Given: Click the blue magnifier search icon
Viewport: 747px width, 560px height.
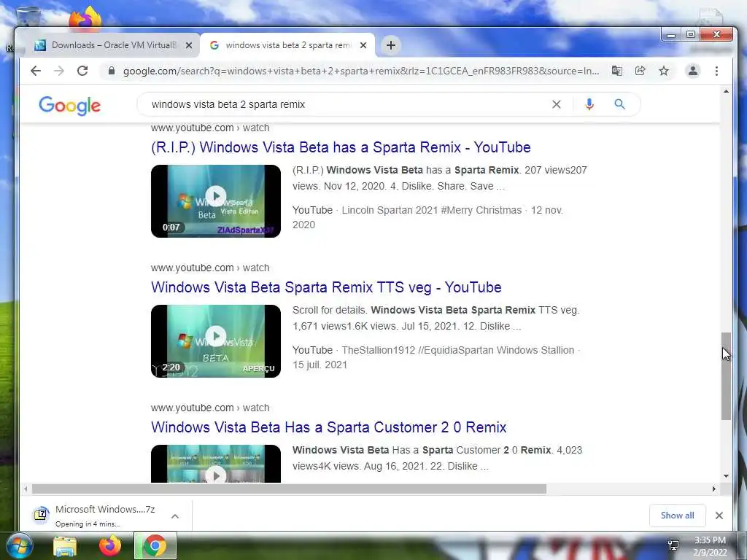Looking at the screenshot, I should [619, 104].
